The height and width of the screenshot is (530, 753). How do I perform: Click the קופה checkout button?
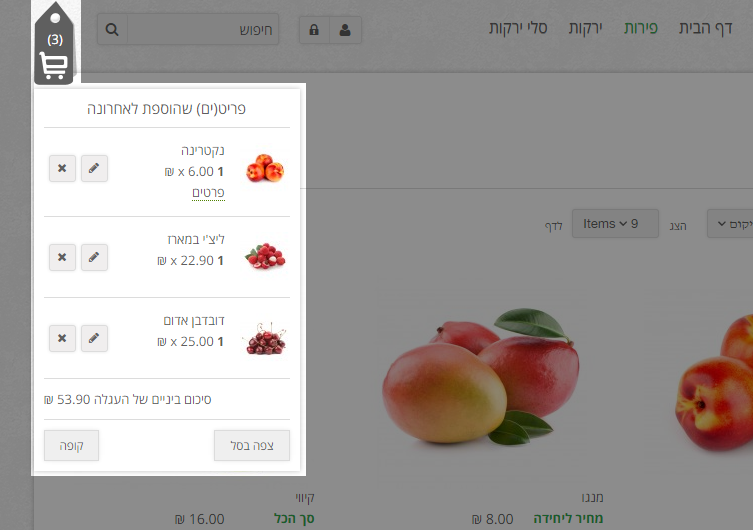pyautogui.click(x=72, y=446)
